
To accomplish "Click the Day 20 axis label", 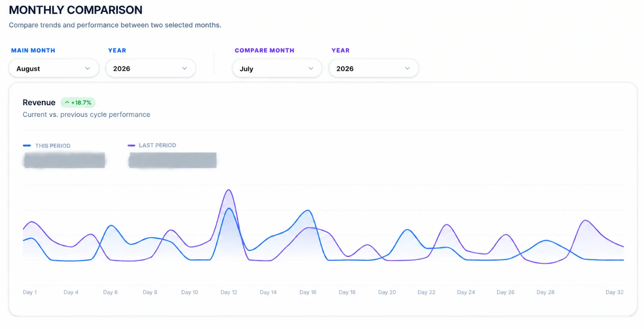I will pos(387,292).
